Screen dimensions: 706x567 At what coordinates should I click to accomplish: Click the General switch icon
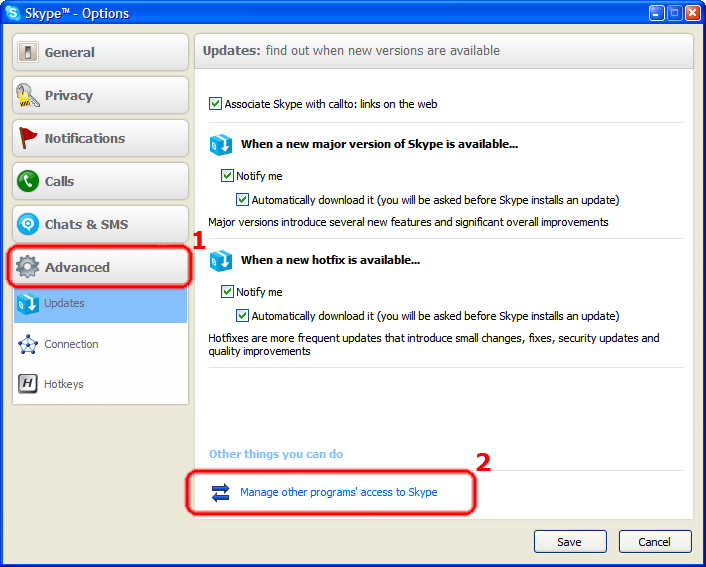[x=27, y=52]
